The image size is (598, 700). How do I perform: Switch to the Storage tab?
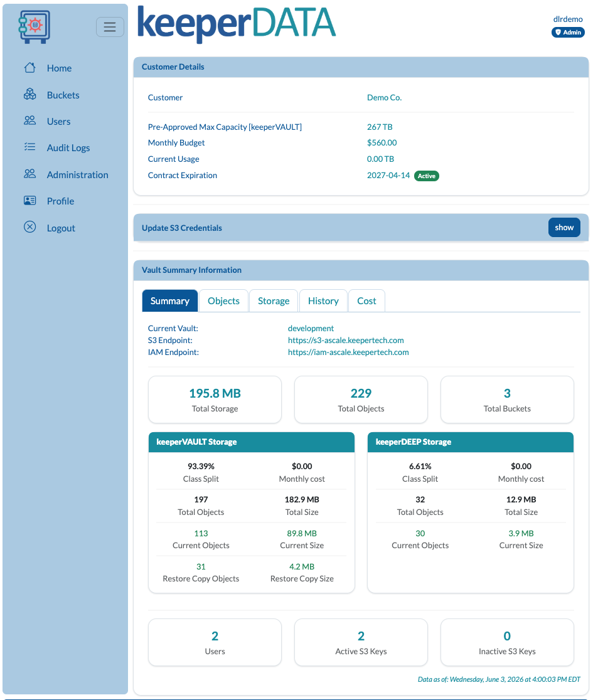pos(274,300)
